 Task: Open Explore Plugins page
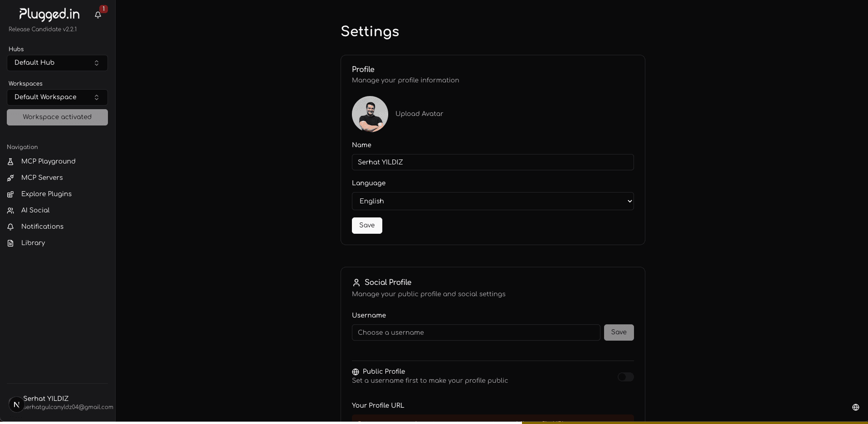[47, 194]
